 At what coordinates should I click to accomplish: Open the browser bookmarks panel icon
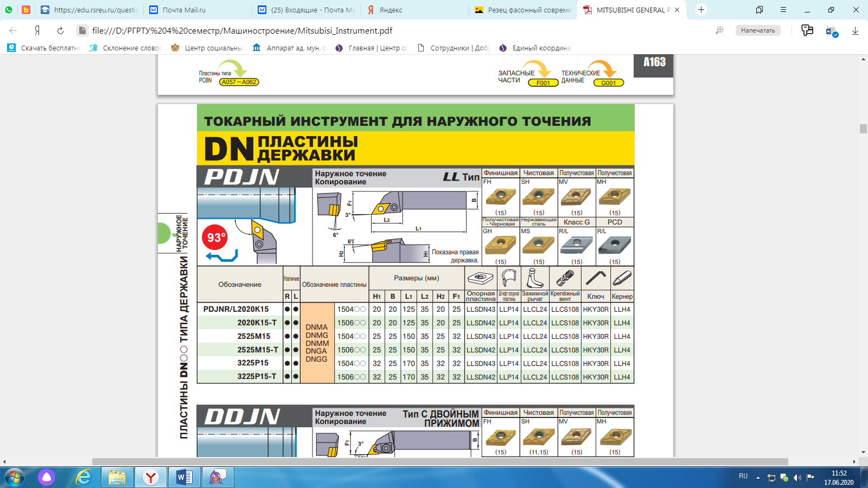tap(759, 10)
